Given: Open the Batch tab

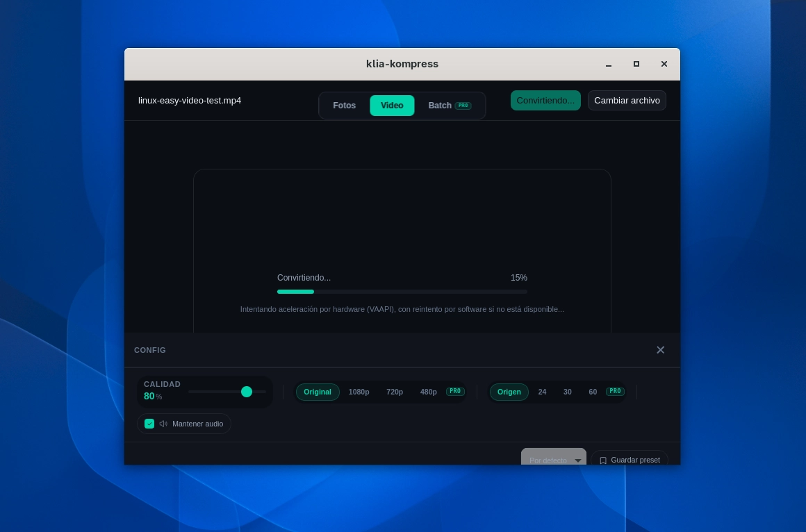Looking at the screenshot, I should click(450, 106).
